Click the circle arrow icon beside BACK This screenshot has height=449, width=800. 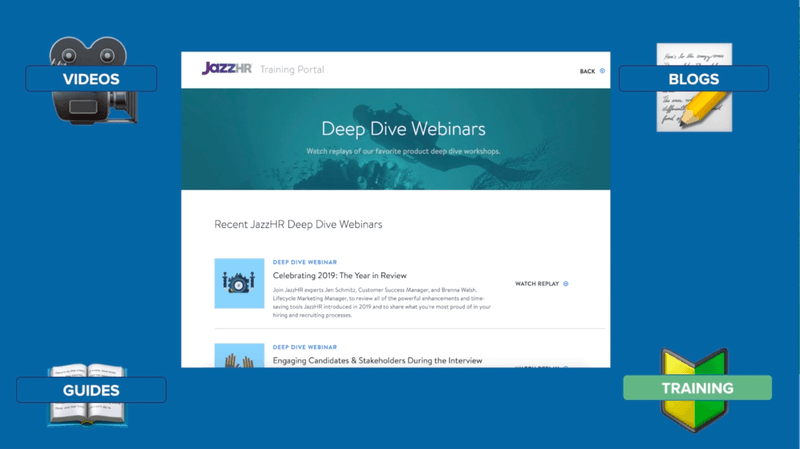(x=603, y=71)
